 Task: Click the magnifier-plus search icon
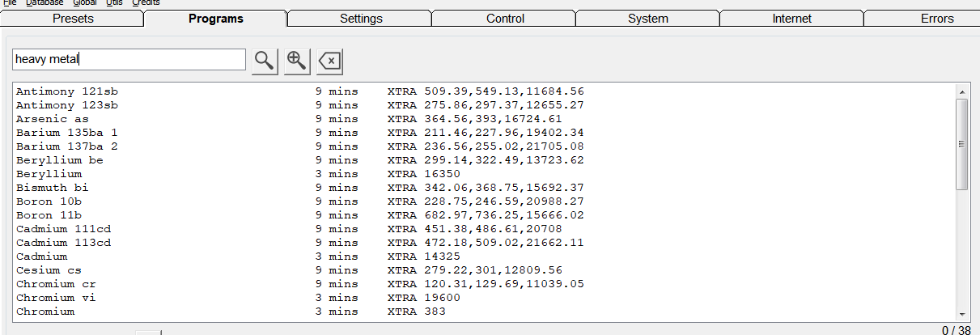[x=297, y=61]
